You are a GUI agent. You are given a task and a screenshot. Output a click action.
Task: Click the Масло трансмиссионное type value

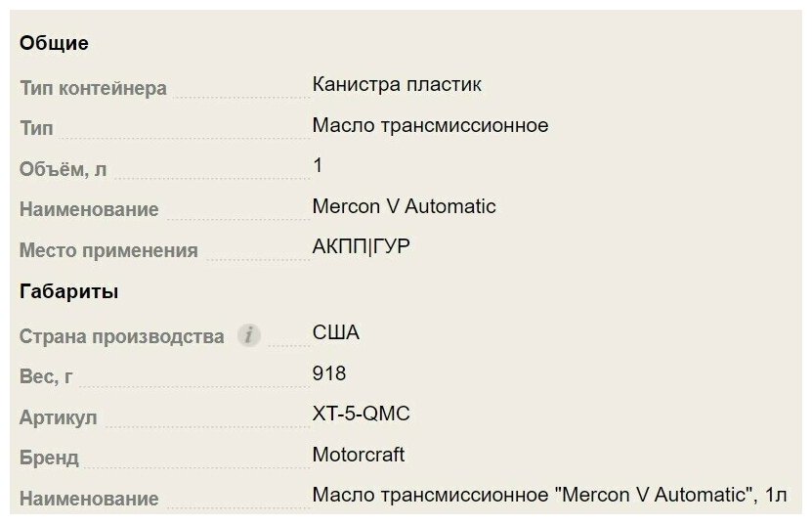click(430, 125)
